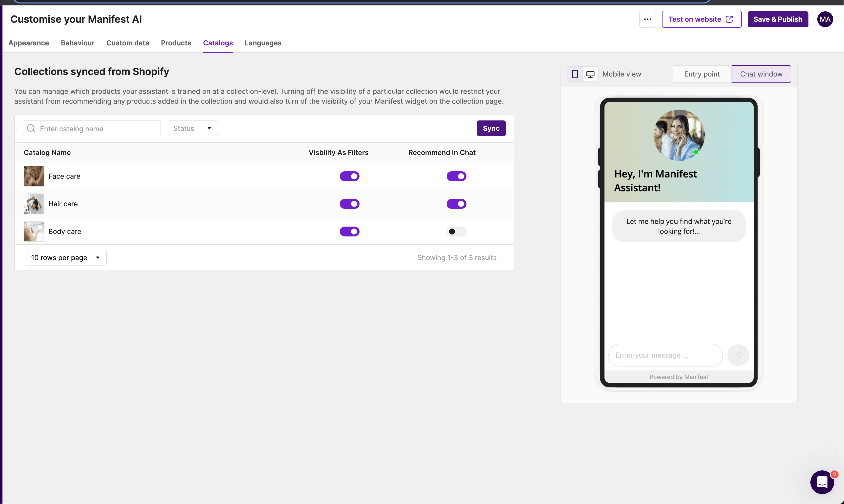The height and width of the screenshot is (504, 844).
Task: Click the Face care catalog name
Action: click(x=64, y=176)
